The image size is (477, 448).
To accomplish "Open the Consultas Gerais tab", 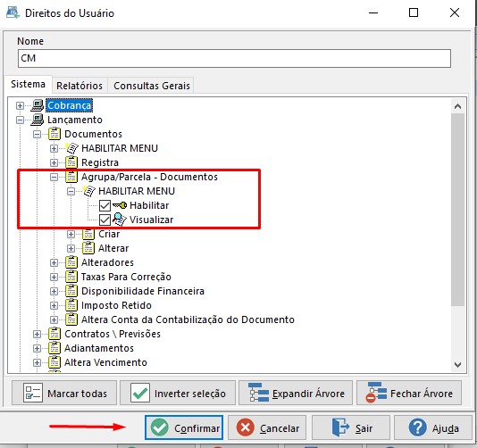I will (152, 86).
